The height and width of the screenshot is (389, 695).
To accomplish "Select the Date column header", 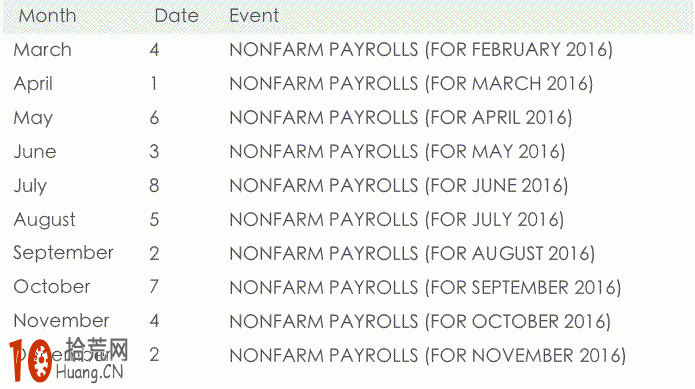I will pyautogui.click(x=176, y=16).
